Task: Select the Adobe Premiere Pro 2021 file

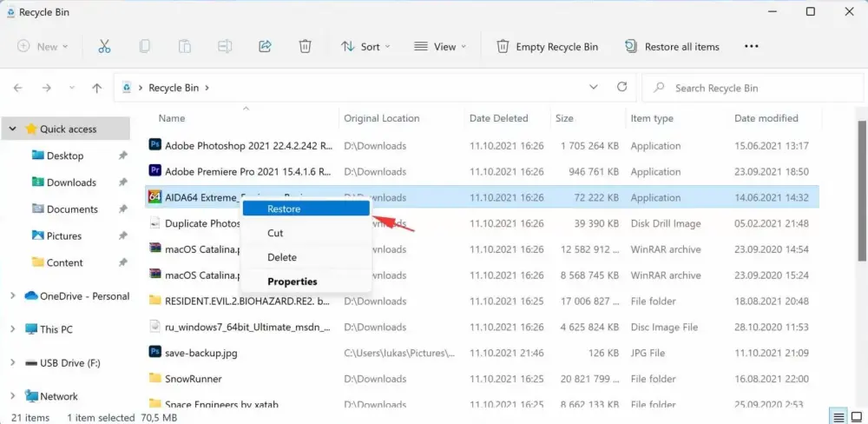Action: pos(482,171)
